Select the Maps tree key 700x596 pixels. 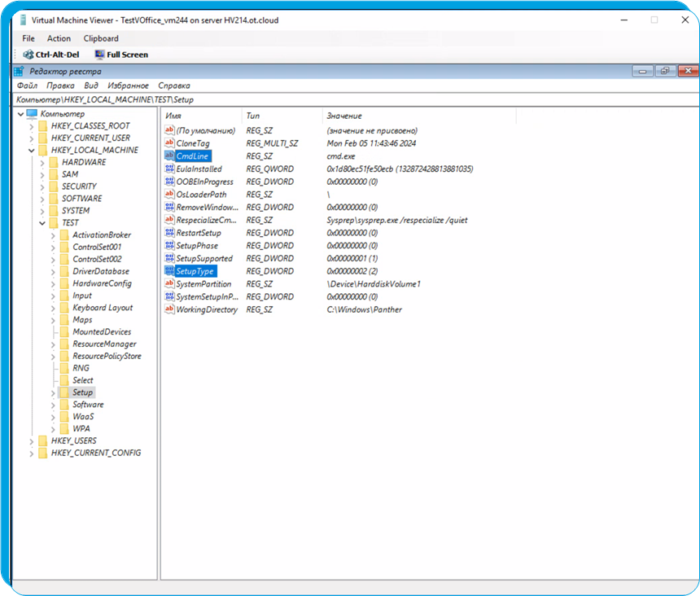click(82, 320)
